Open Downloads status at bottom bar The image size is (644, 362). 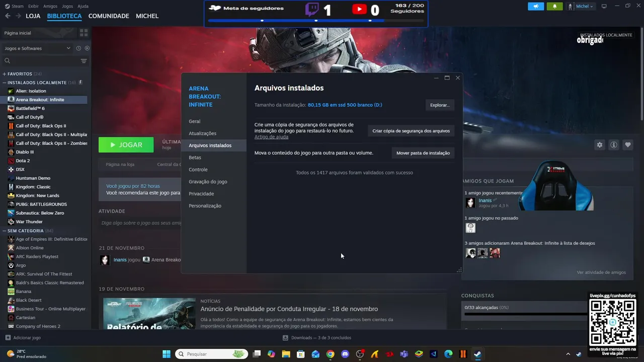point(316,338)
